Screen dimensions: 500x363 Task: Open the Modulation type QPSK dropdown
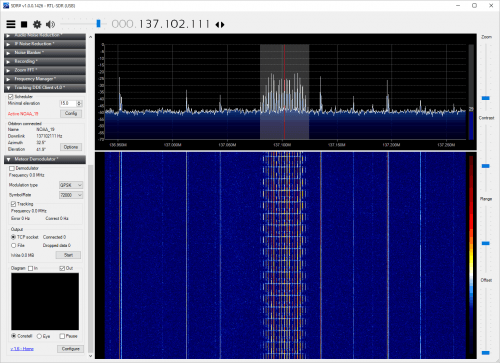[71, 185]
